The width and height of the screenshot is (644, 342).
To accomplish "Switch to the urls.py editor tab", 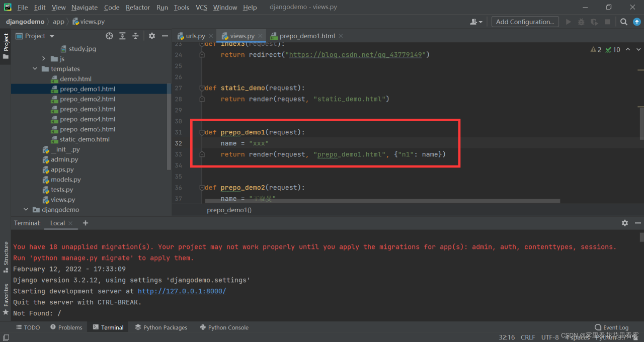I will 195,36.
